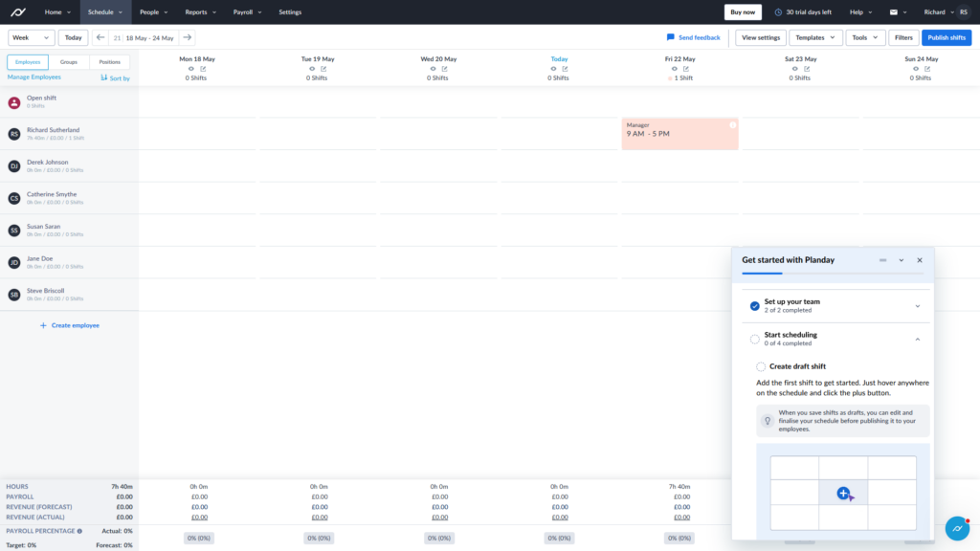
Task: Collapse Start scheduling section
Action: coord(918,340)
